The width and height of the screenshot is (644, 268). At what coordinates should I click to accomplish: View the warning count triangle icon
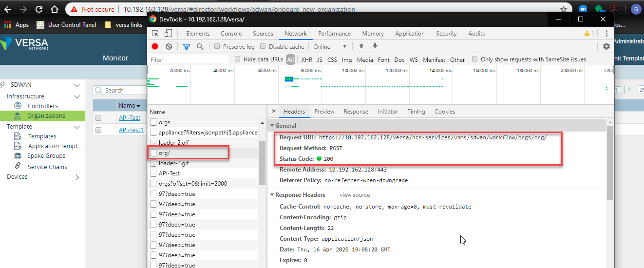pos(587,34)
